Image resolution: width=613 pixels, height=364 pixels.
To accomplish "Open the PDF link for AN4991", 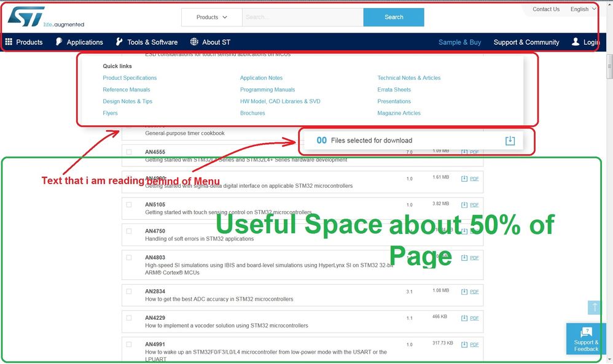I will tap(474, 345).
